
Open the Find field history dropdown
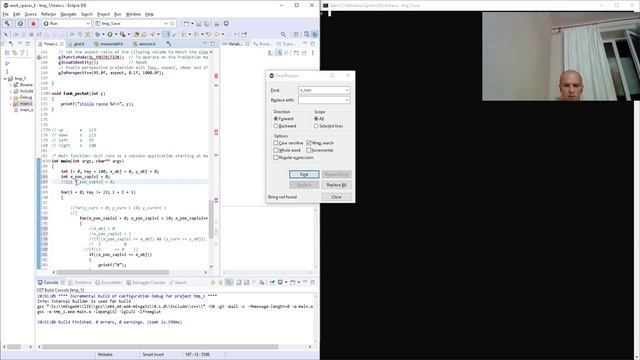(347, 90)
